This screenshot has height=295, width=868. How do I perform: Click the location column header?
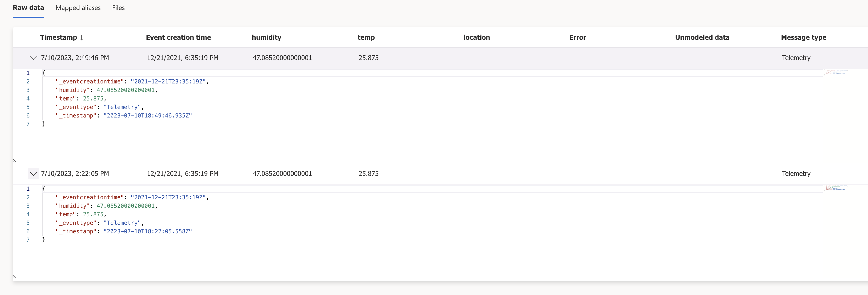[x=477, y=37]
